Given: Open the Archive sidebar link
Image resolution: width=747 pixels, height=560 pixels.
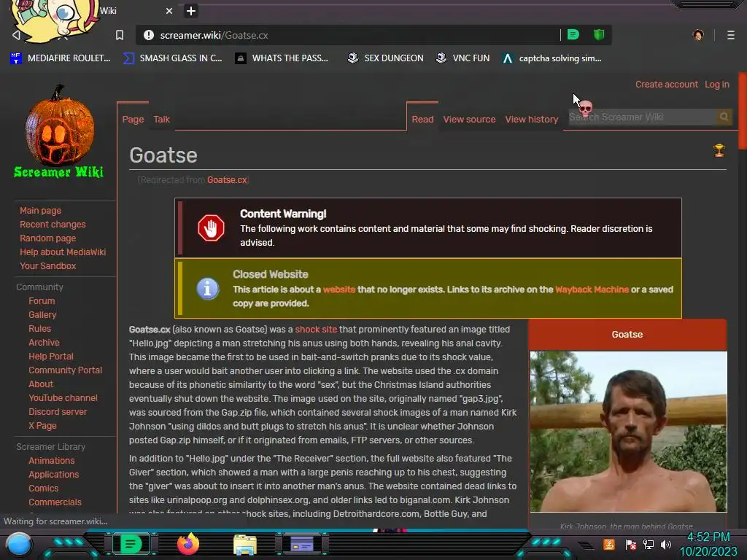Looking at the screenshot, I should pos(44,343).
